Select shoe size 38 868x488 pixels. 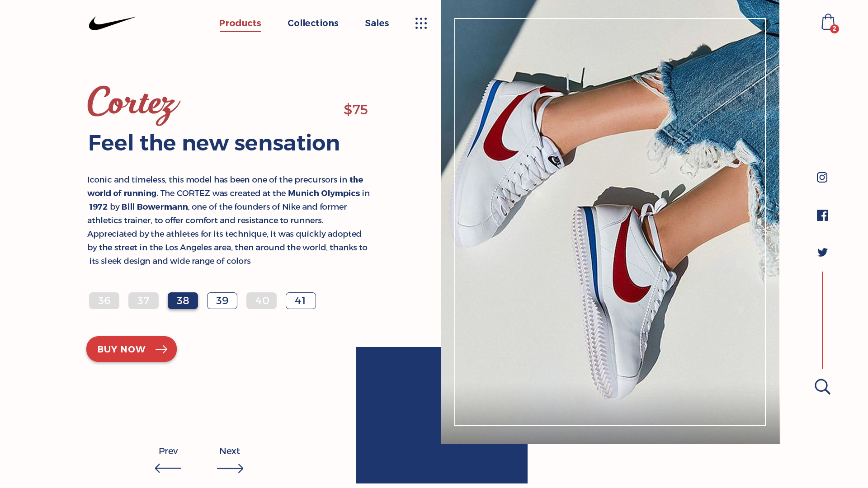point(183,300)
